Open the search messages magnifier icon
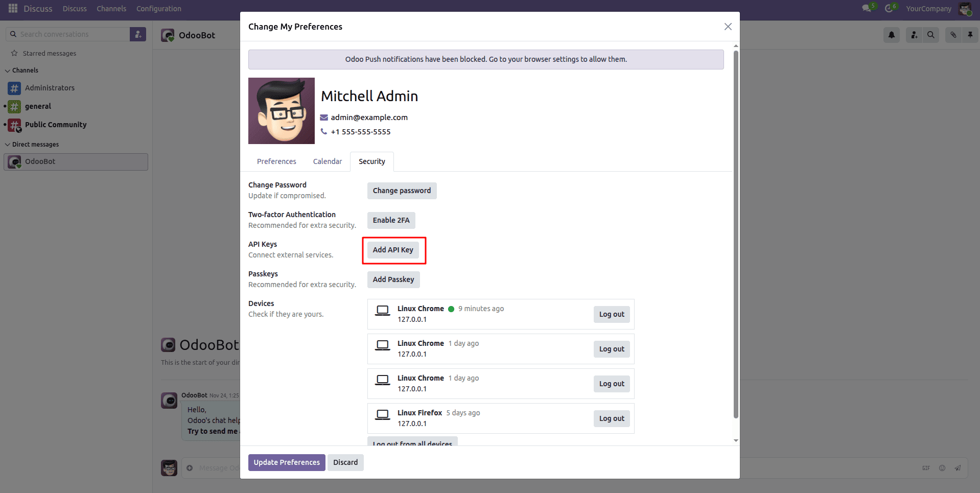The image size is (980, 493). coord(931,35)
